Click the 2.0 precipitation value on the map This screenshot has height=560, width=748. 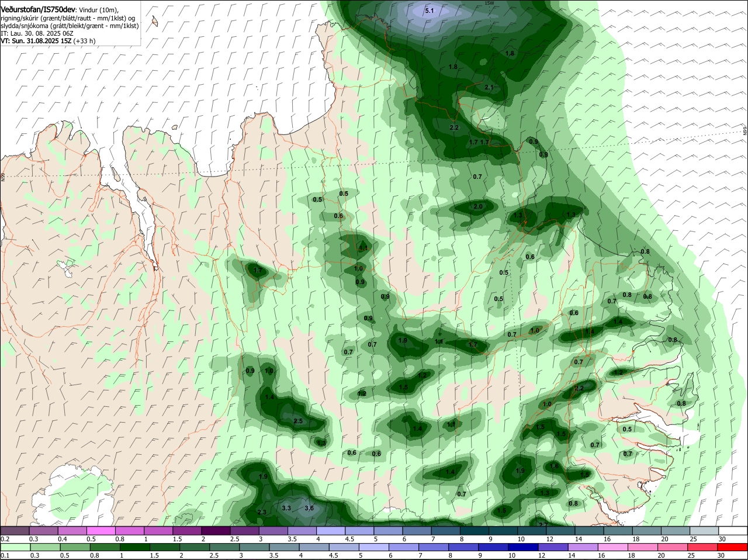pos(478,206)
